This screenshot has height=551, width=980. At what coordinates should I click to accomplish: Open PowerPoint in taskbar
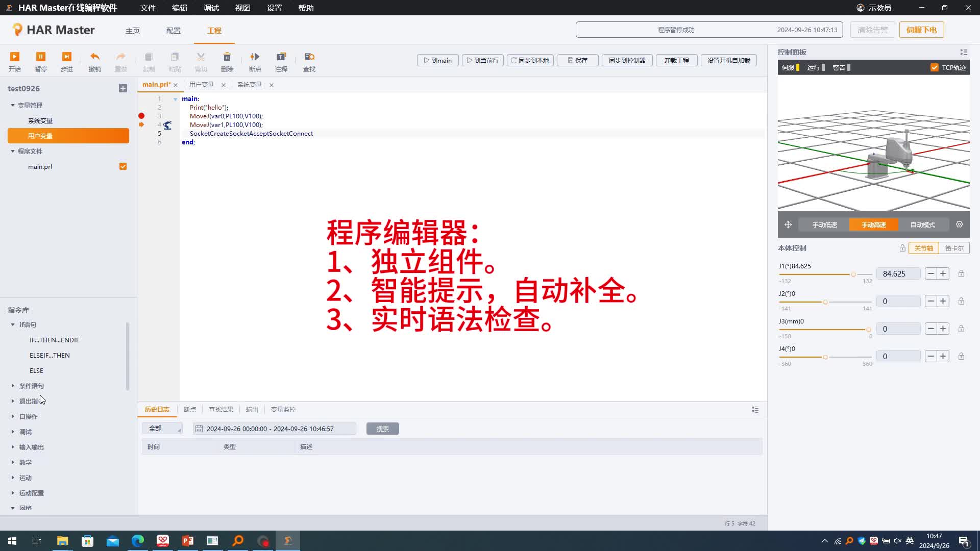click(188, 541)
